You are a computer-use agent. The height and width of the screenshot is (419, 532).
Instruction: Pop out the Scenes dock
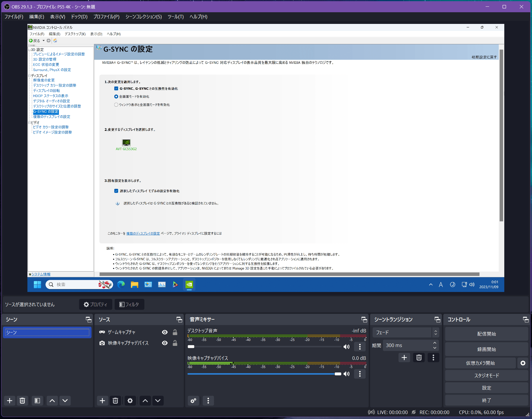coord(88,320)
